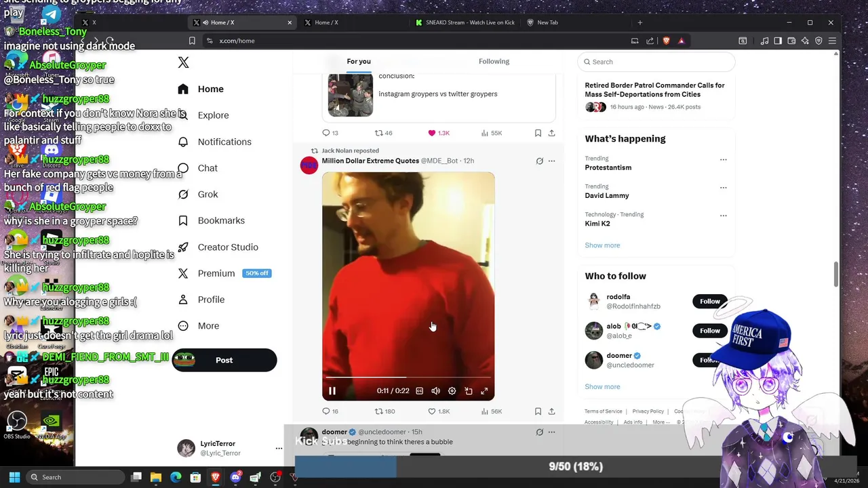Toggle captions on the video player

(419, 391)
